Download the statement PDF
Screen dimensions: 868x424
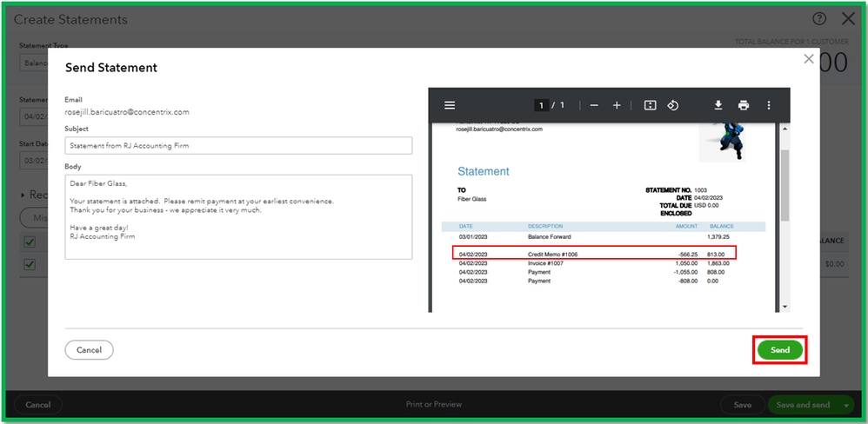(718, 105)
